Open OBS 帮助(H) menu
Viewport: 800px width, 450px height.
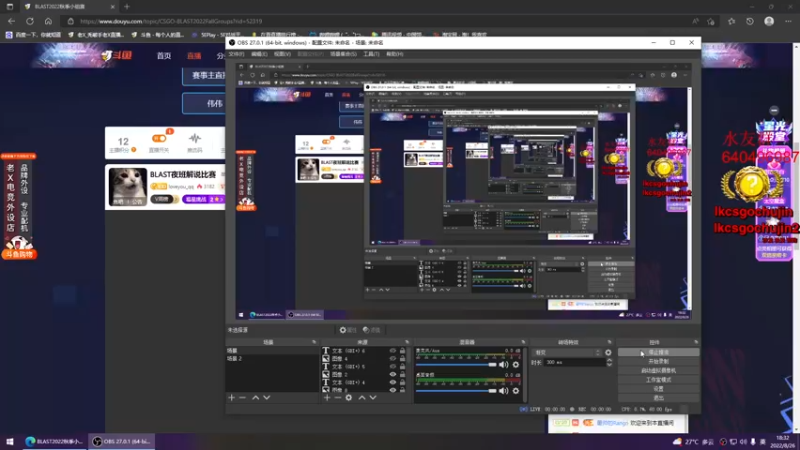click(x=394, y=54)
